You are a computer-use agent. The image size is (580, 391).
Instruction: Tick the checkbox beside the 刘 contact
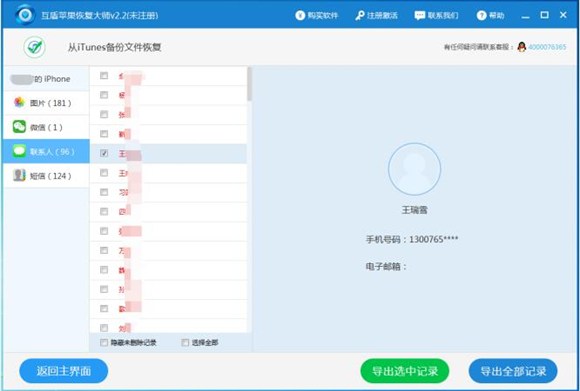tap(104, 328)
